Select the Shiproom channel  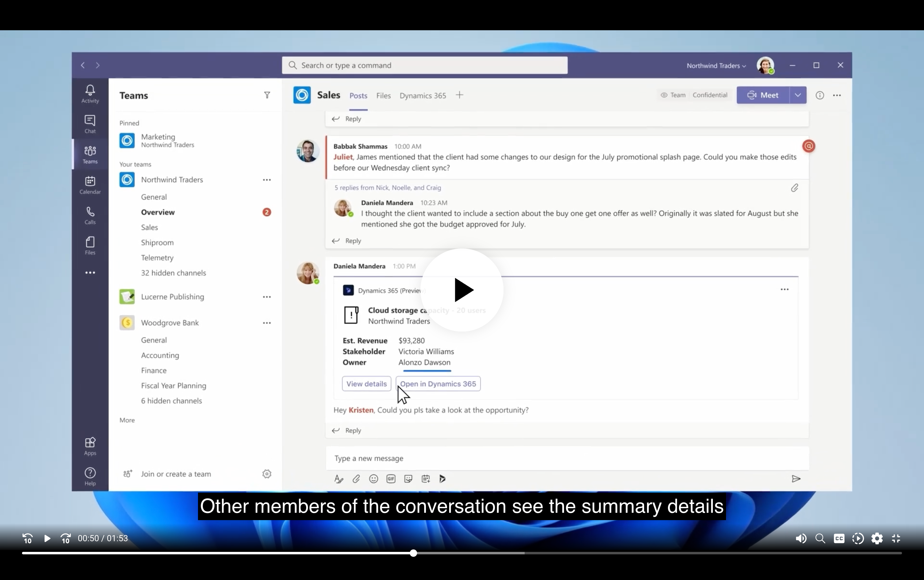157,242
